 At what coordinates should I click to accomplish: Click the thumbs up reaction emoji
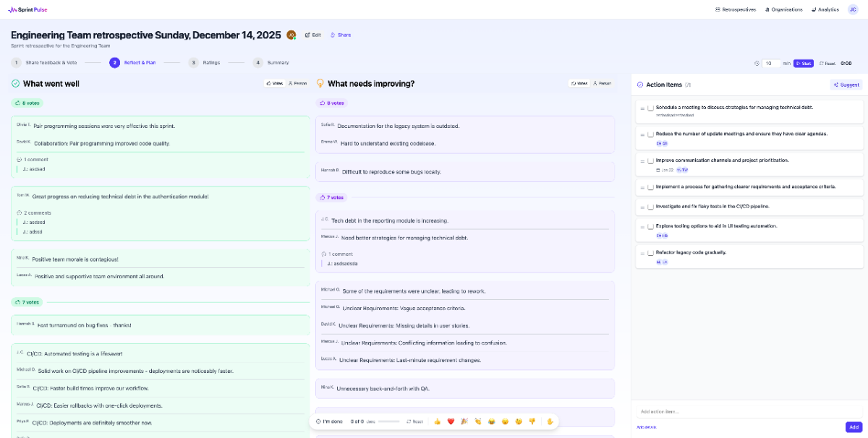click(437, 421)
